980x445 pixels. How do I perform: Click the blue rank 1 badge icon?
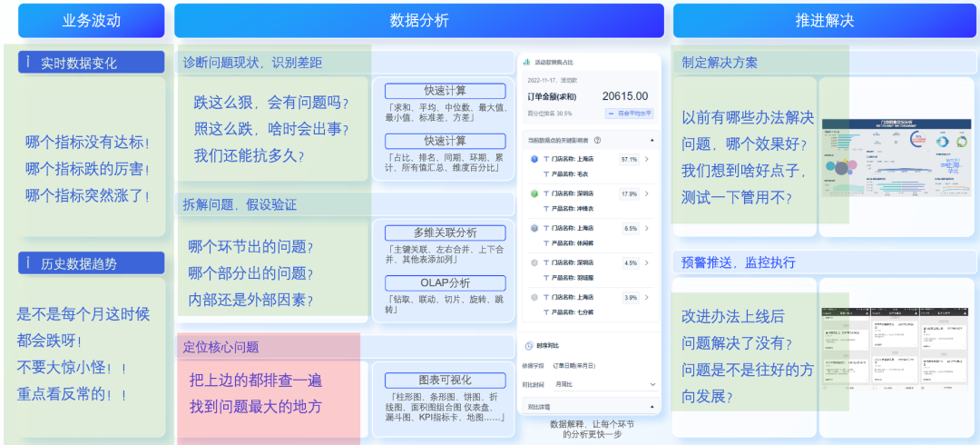coord(534,159)
